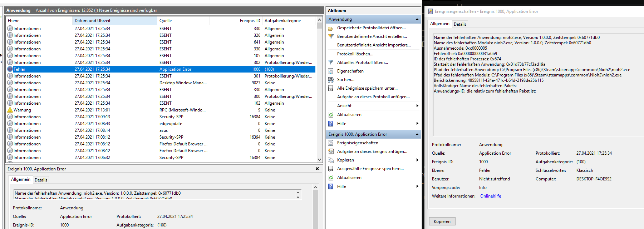Click Protokoll löschen action

(x=355, y=54)
